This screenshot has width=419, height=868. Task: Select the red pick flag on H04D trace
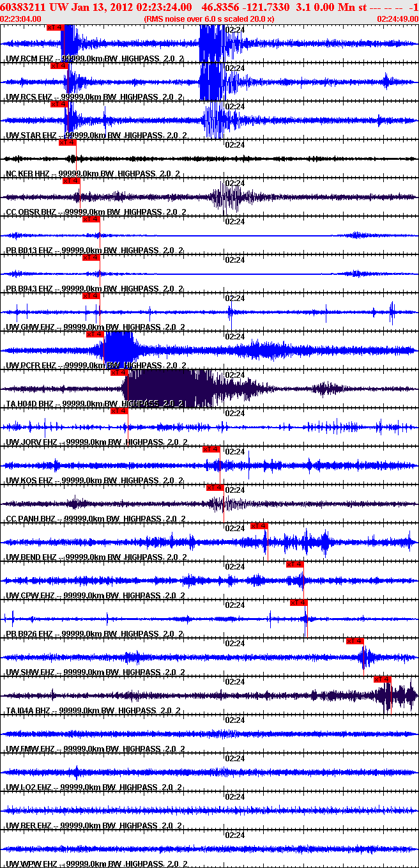(x=119, y=373)
